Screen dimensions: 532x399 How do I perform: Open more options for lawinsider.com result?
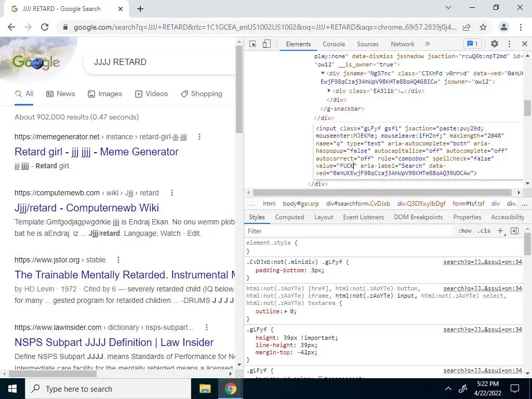pos(207,327)
